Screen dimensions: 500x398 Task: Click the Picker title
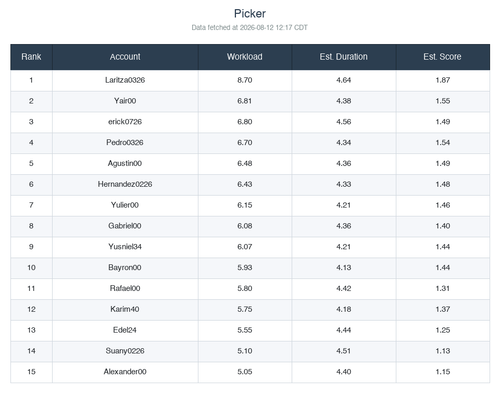(250, 14)
